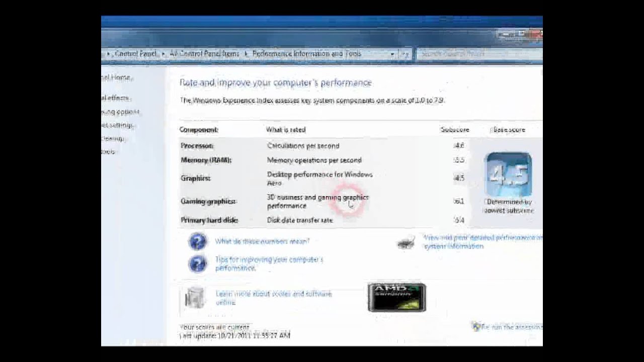Open 'Tips for improving your computer's performance' link
Screen dimensions: 644x362
[269, 264]
